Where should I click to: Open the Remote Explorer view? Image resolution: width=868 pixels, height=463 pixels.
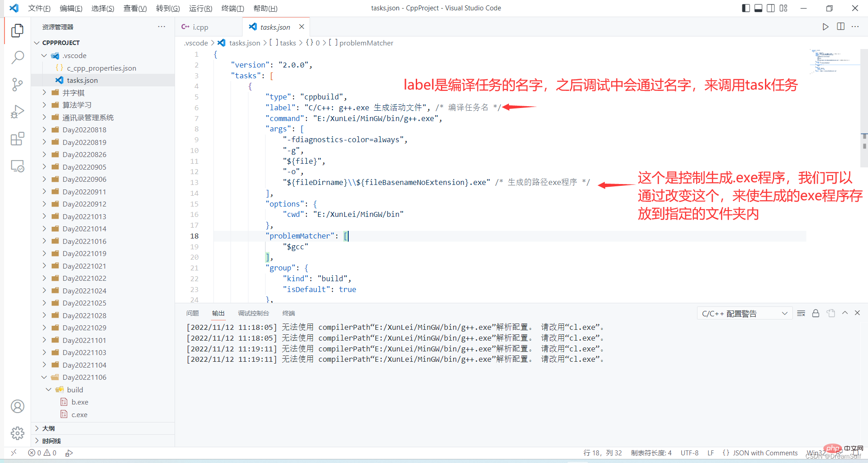[17, 166]
